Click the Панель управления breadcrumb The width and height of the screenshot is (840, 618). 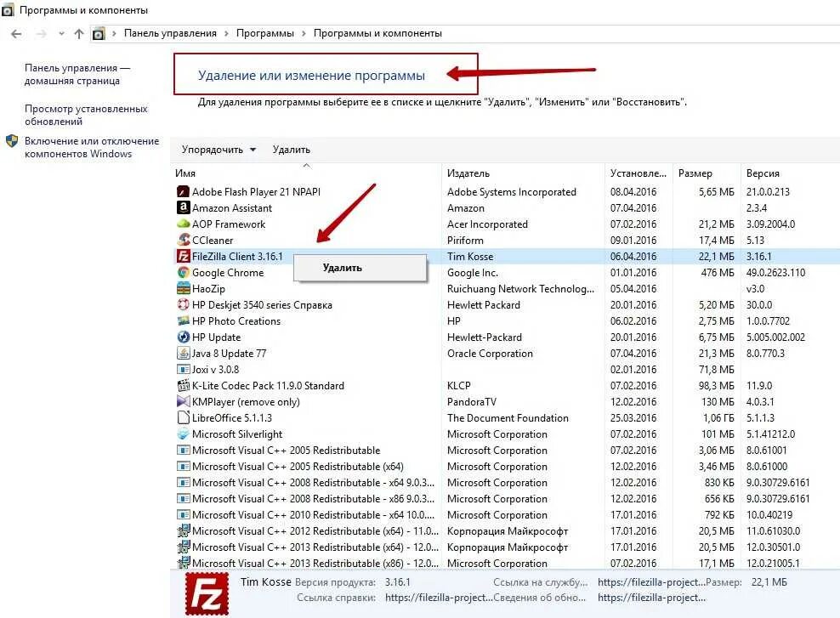coord(170,33)
